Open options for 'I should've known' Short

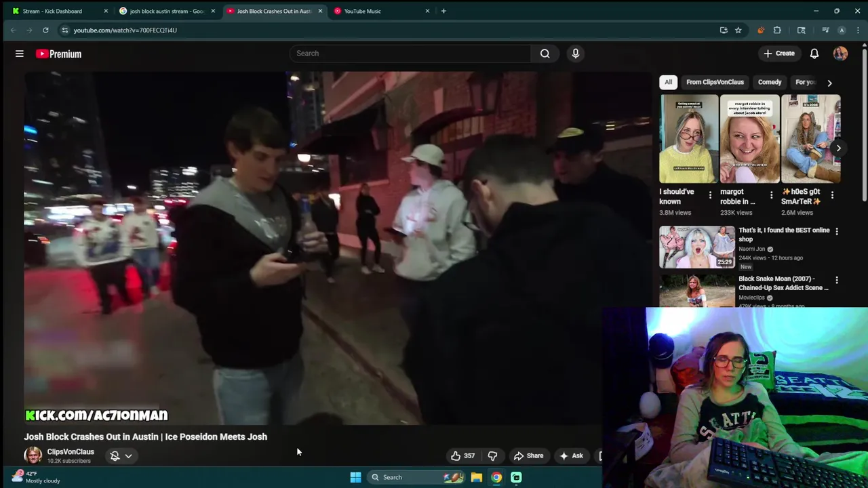[x=710, y=195]
